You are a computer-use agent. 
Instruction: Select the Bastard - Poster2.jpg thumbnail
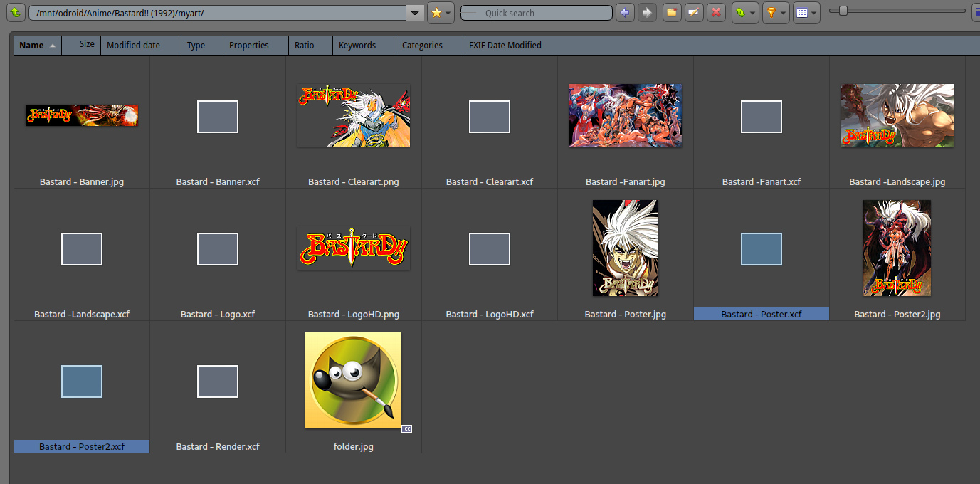pyautogui.click(x=897, y=248)
